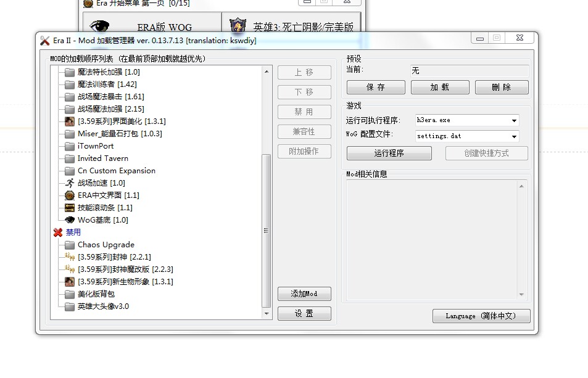The image size is (588, 378).
Task: Change language via Language (简体中文) button
Action: [481, 316]
